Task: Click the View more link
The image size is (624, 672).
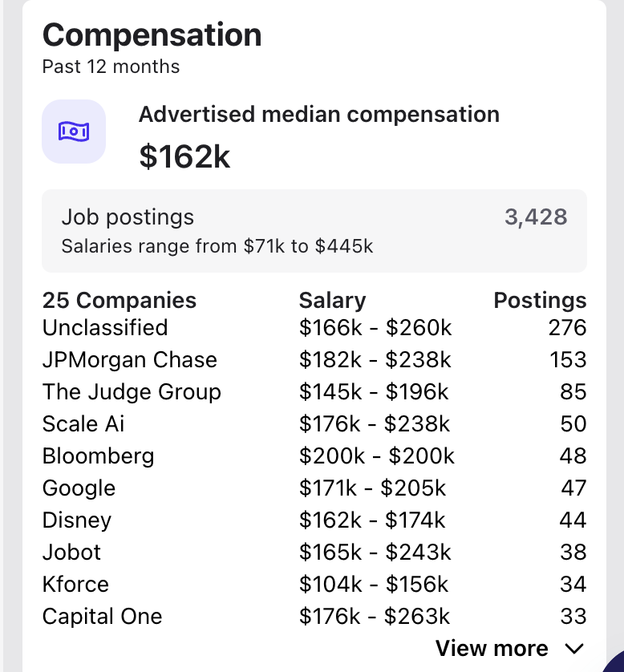Action: click(492, 649)
